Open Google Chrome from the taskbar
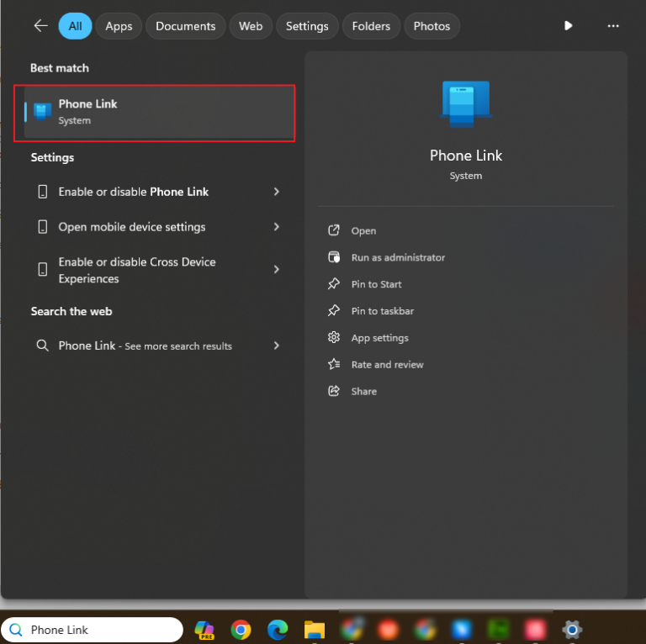This screenshot has width=646, height=644. click(x=241, y=630)
